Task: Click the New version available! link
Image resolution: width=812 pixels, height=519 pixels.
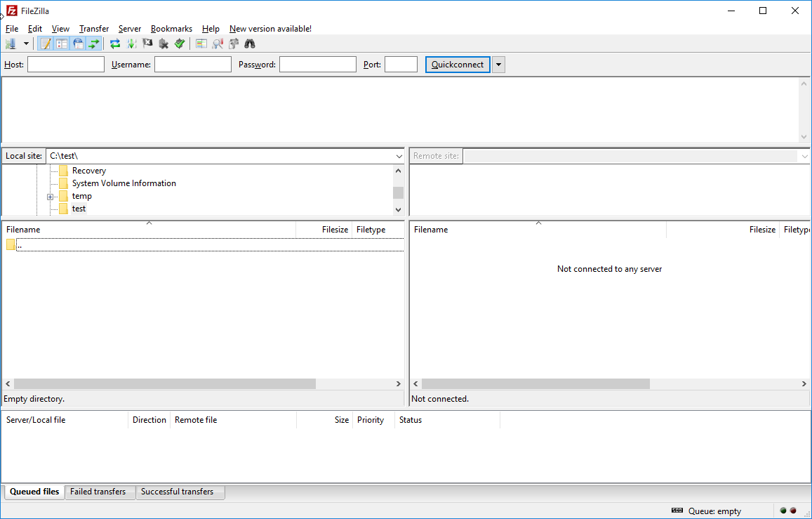Action: tap(270, 29)
